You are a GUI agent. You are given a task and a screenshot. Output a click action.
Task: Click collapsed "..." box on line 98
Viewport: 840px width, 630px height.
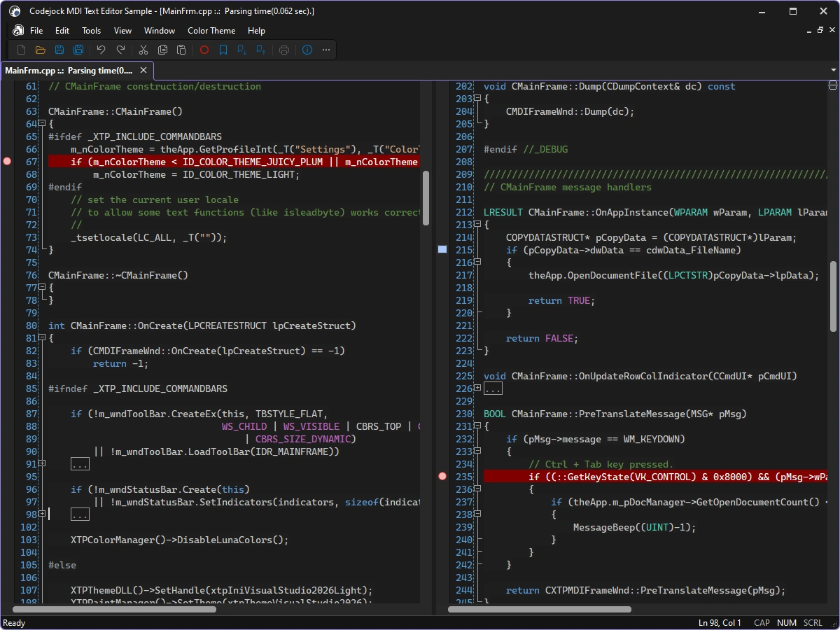coord(80,514)
